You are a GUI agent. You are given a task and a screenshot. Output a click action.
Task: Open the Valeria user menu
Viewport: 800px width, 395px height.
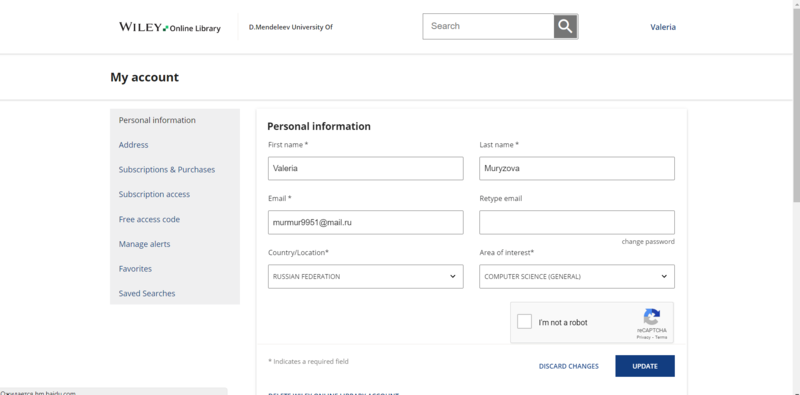(663, 28)
